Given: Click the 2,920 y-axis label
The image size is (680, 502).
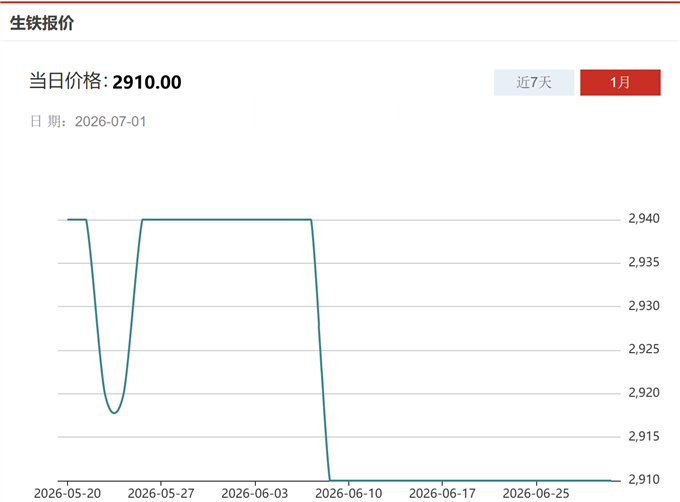Looking at the screenshot, I should (x=644, y=393).
